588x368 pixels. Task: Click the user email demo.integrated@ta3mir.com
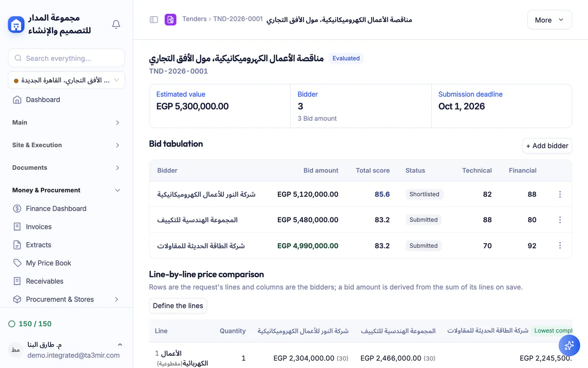point(73,355)
